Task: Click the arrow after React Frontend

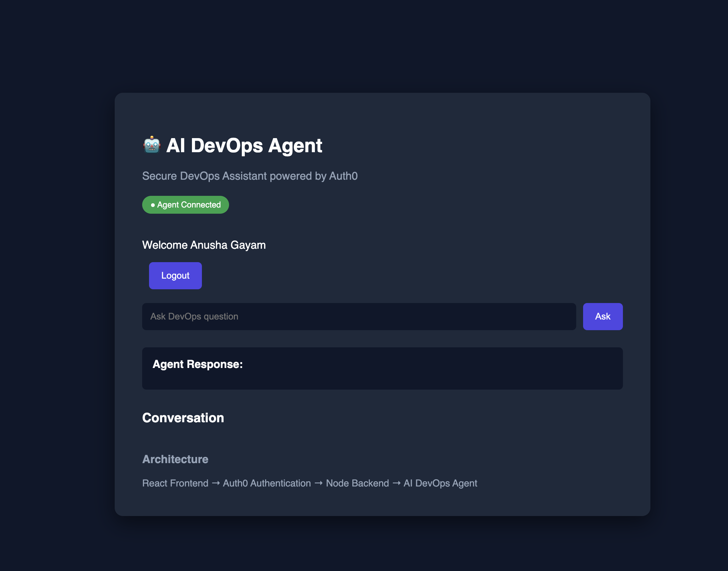Action: pyautogui.click(x=216, y=483)
